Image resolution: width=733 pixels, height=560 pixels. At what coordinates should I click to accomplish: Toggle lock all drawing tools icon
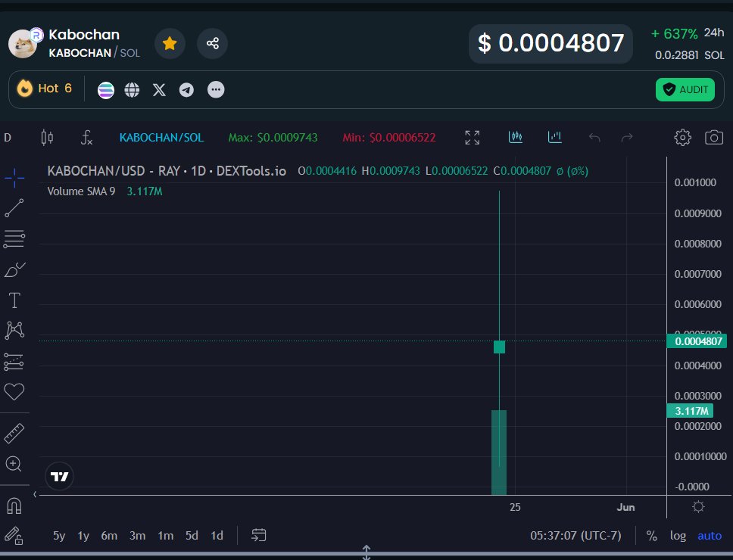(14, 536)
